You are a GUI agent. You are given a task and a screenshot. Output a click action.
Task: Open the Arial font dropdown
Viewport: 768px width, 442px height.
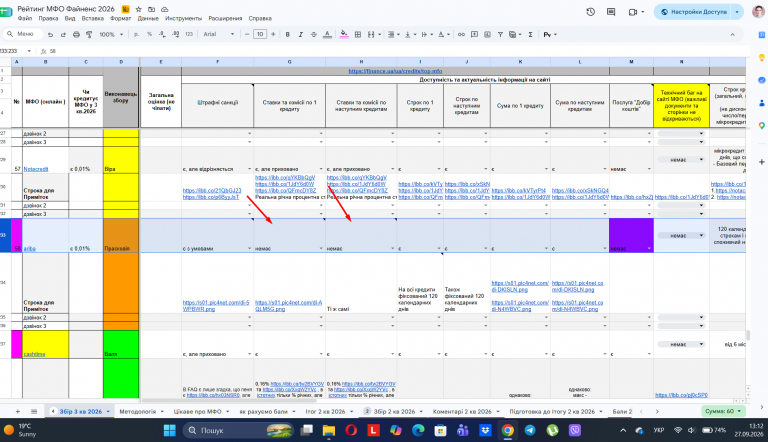click(219, 34)
